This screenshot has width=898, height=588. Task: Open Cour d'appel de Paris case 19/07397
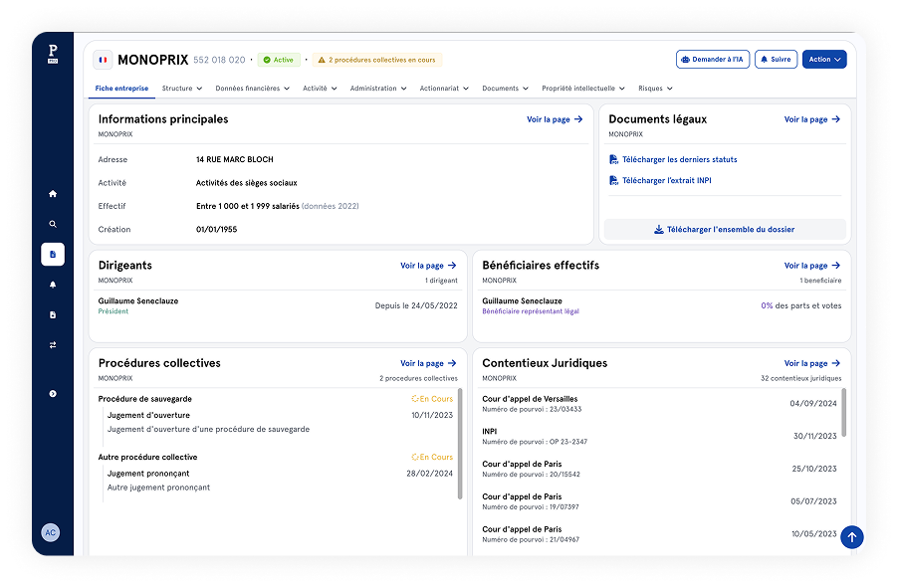(659, 501)
